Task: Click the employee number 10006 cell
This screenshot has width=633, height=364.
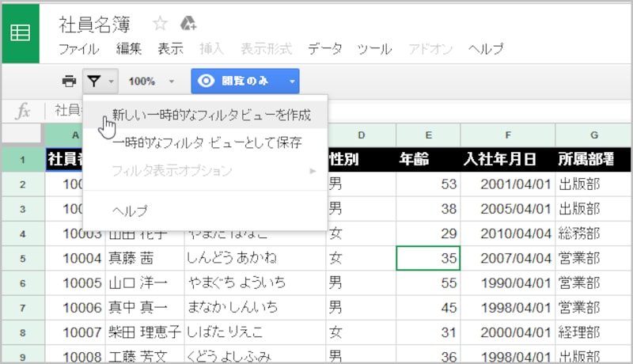Action: pos(75,308)
